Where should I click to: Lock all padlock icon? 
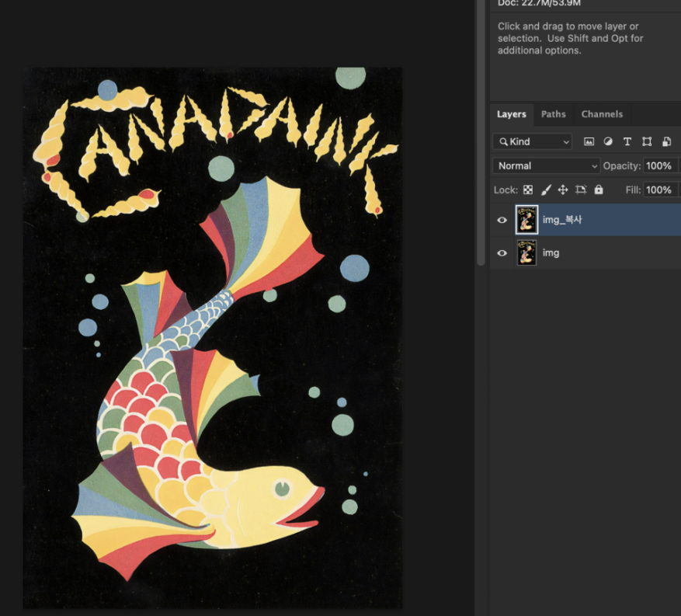click(599, 190)
